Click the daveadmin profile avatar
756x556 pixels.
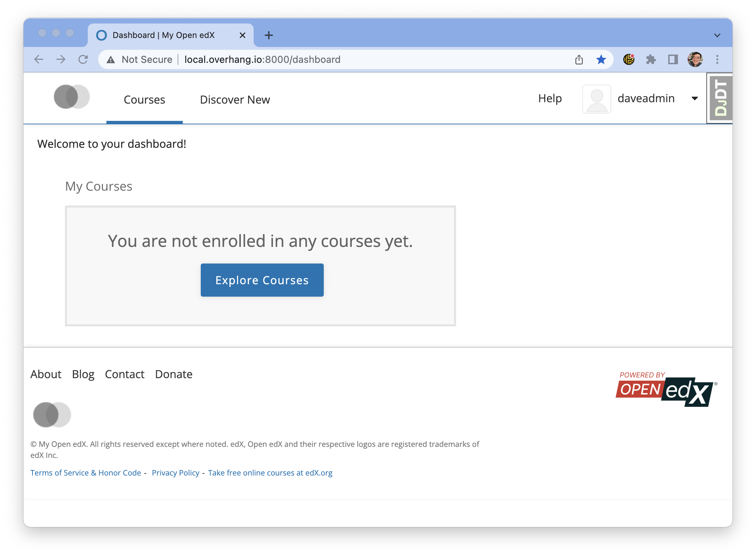click(596, 99)
